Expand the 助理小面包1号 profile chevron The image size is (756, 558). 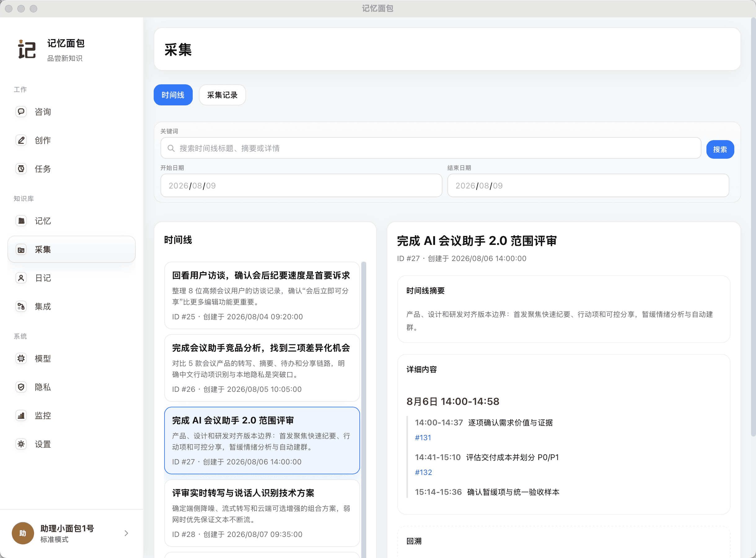point(126,533)
